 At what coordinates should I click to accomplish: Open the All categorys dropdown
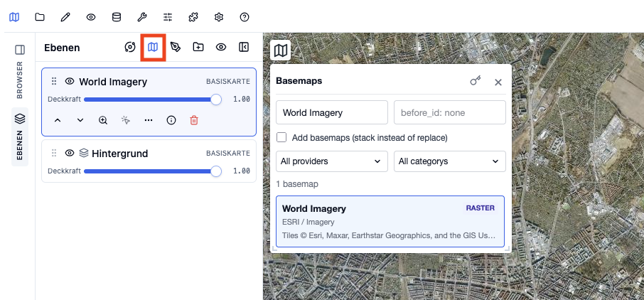[x=450, y=161]
